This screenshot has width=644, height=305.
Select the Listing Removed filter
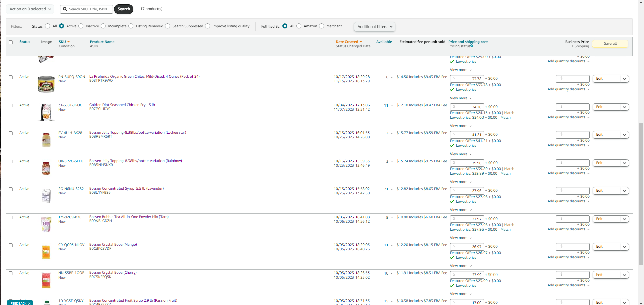point(131,26)
